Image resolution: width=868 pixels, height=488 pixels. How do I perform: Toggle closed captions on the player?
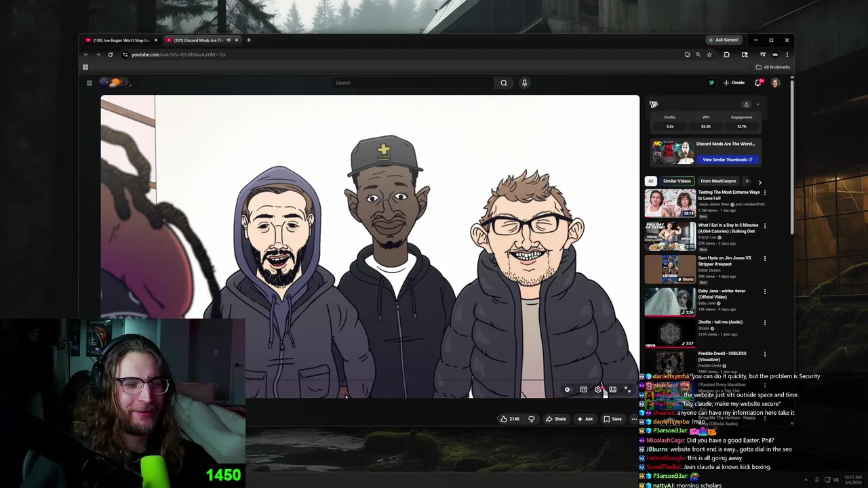coord(583,390)
